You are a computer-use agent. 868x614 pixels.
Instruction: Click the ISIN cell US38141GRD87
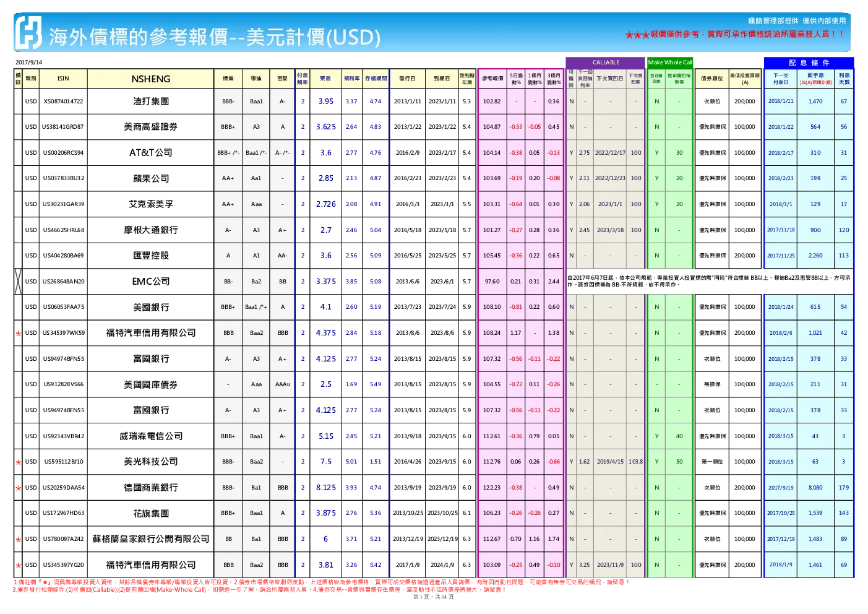(63, 127)
